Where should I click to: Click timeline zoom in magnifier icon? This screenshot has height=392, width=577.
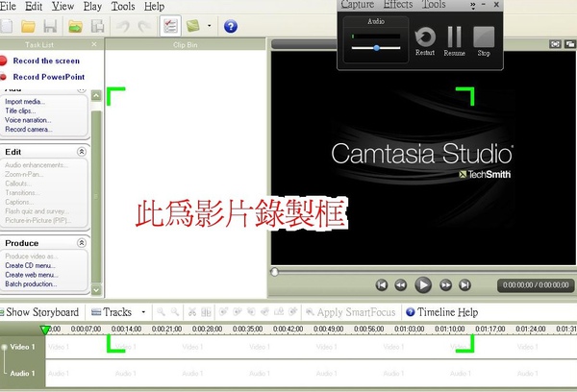coord(161,312)
